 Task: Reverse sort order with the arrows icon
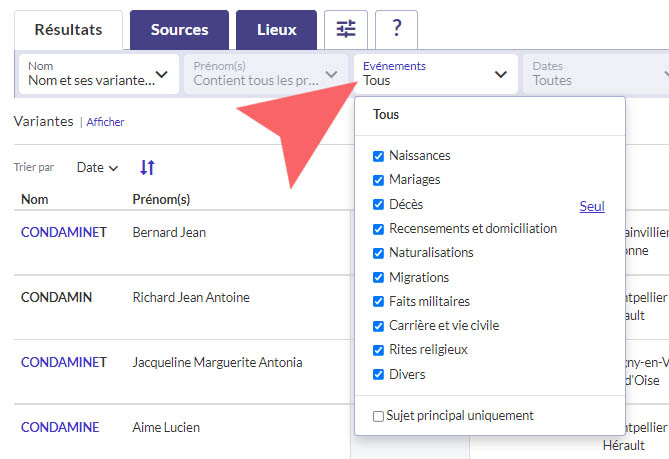(147, 168)
